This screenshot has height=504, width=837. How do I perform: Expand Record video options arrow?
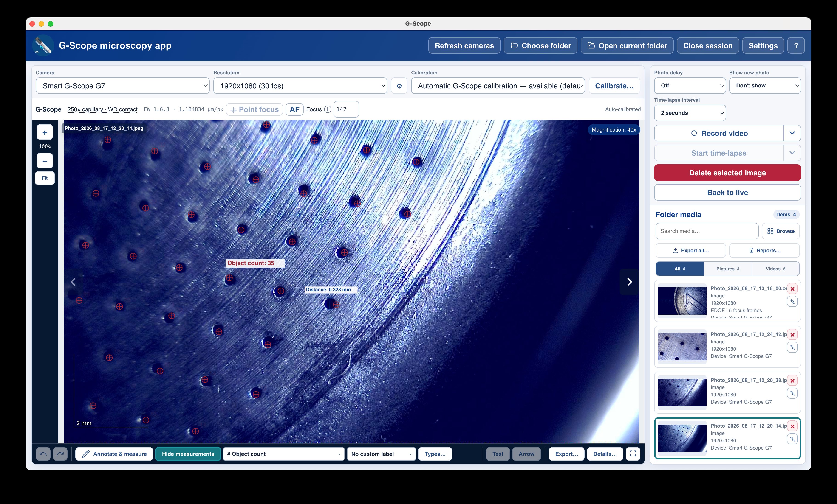pos(792,133)
